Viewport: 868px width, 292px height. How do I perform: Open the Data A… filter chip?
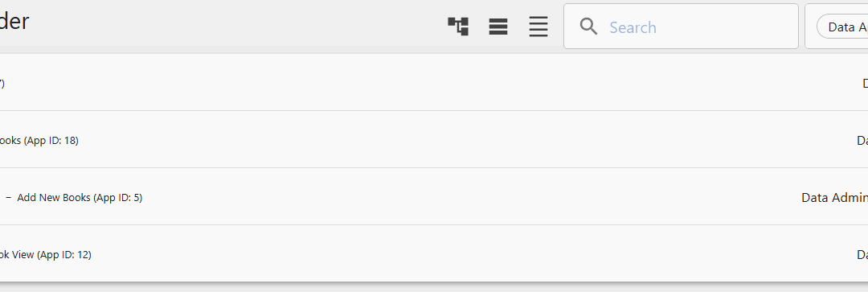pos(842,27)
